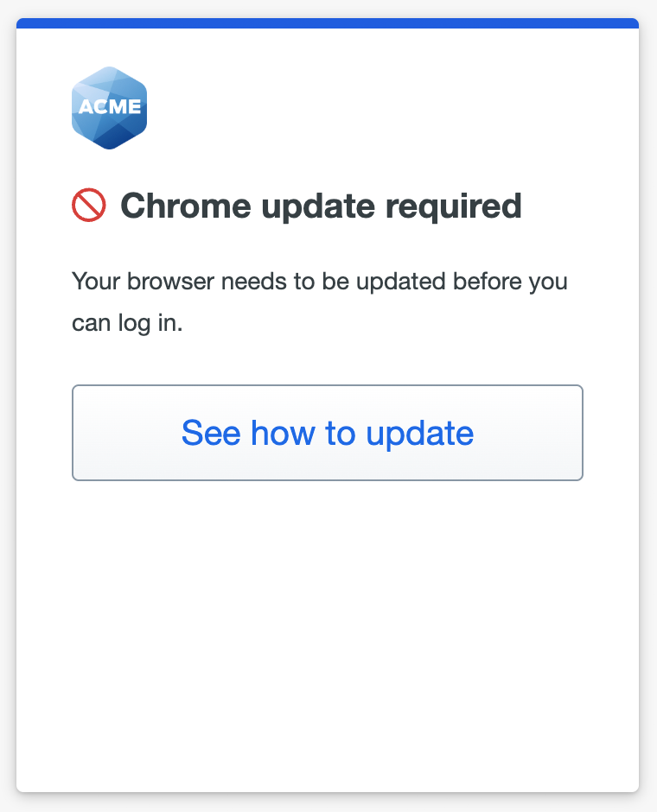The width and height of the screenshot is (657, 812).
Task: Click the sentence about updating before login
Action: click(x=320, y=301)
